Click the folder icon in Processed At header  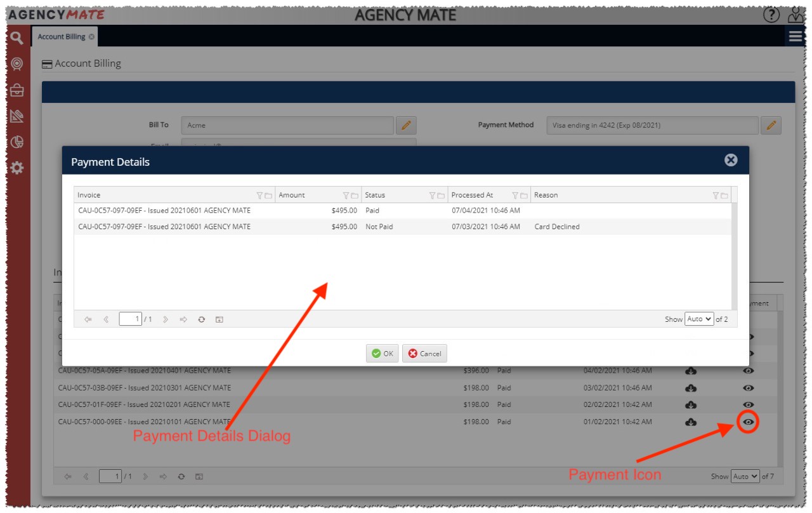(525, 196)
